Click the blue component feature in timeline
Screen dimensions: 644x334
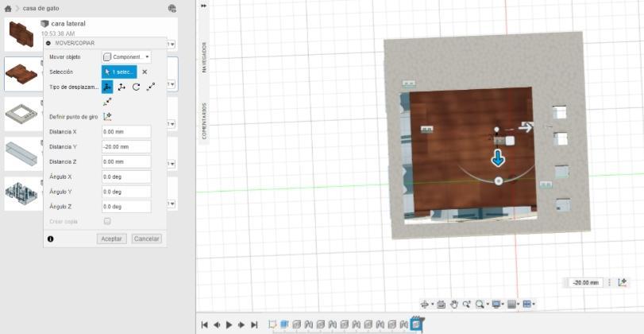tap(283, 325)
